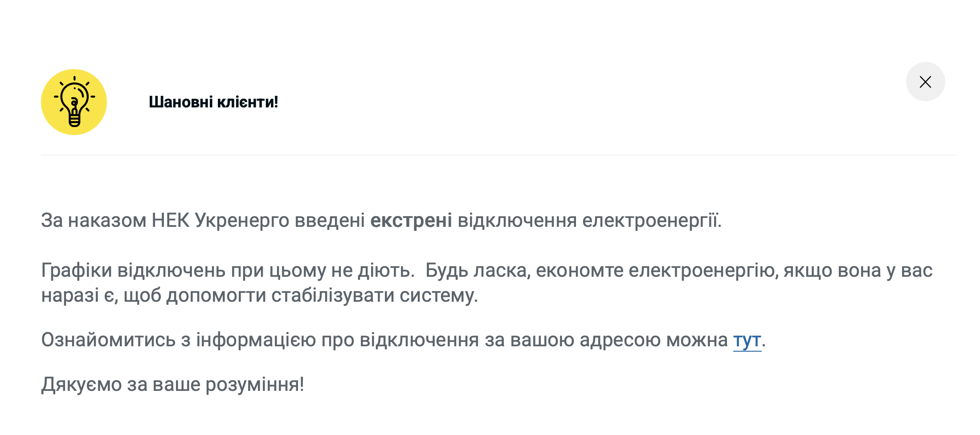This screenshot has height=435, width=980.
Task: Click the words 'НЕК Укренерго'
Action: pyautogui.click(x=220, y=221)
